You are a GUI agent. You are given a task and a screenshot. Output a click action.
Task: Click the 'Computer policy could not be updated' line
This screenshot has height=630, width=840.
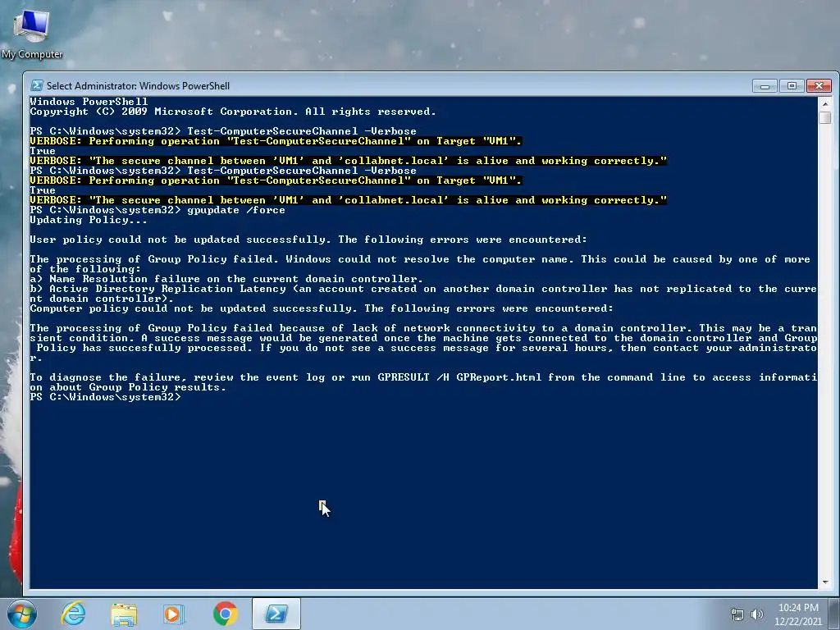(x=322, y=308)
